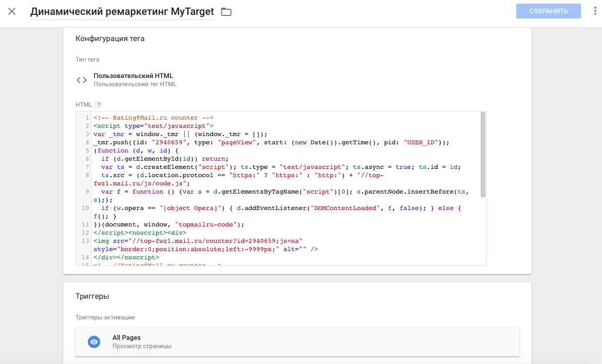Click the Просмотр страницы trigger description
602x364 pixels.
pyautogui.click(x=142, y=346)
